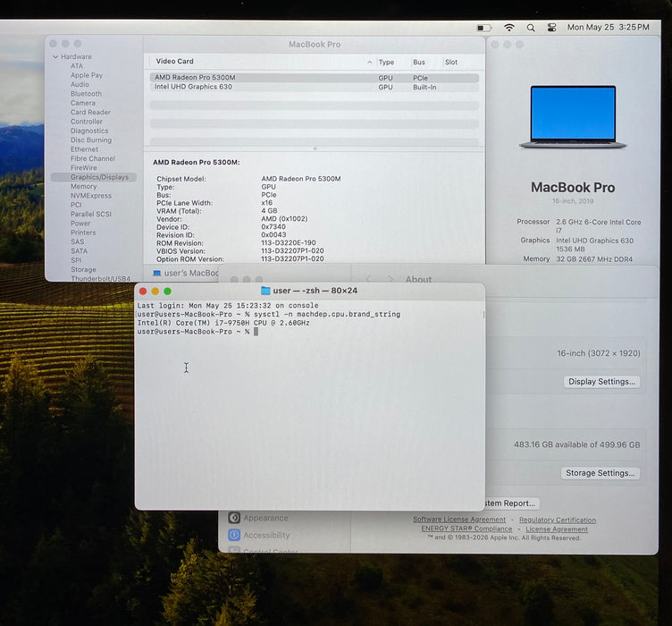Select the Intel UHD Graphics 630 row
Screen dimensions: 672x626
coord(315,87)
